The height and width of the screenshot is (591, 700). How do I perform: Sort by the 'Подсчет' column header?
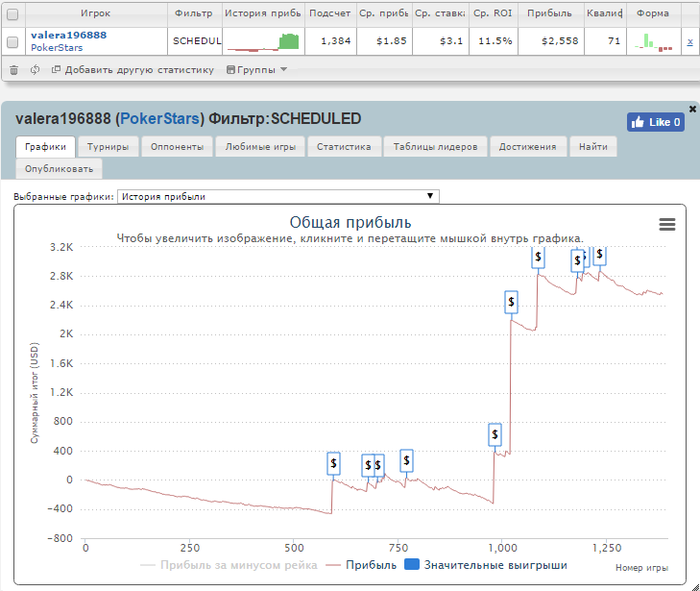330,13
